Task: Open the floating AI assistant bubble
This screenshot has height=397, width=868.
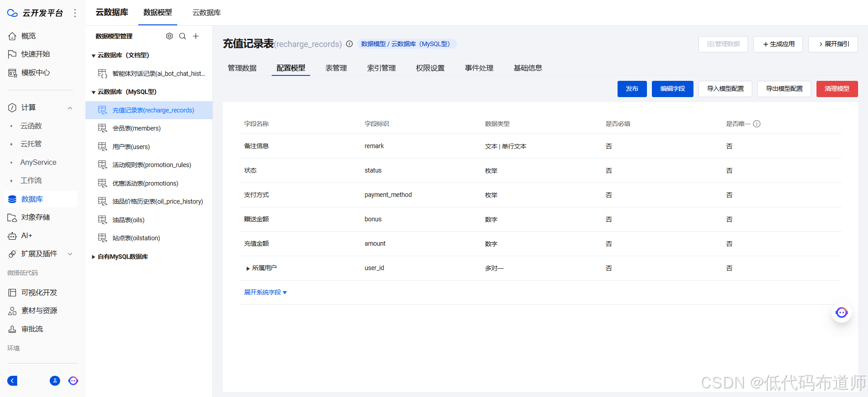Action: 842,313
